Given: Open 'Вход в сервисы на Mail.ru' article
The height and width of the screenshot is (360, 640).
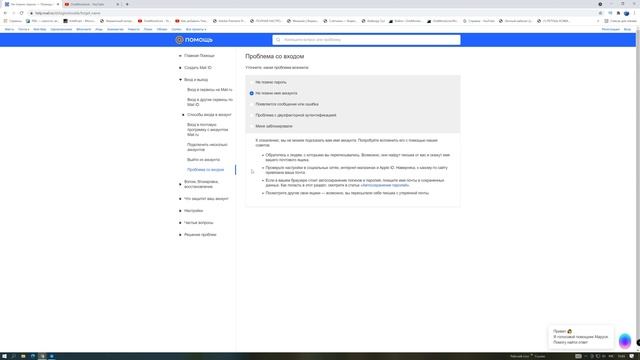Looking at the screenshot, I should point(210,89).
